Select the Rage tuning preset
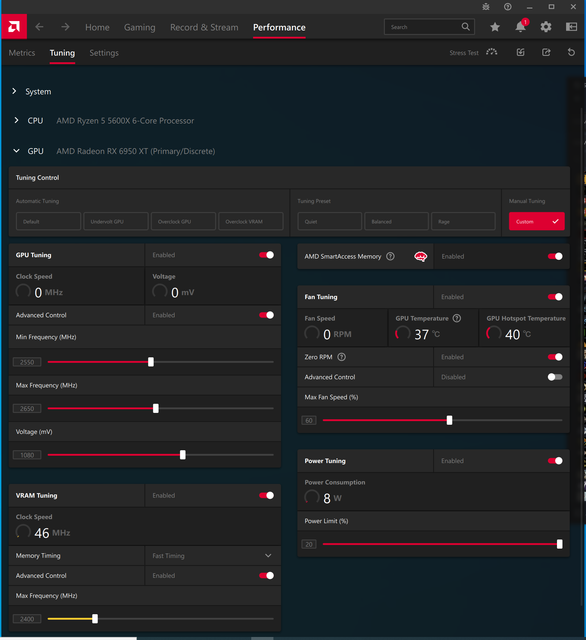 463,221
